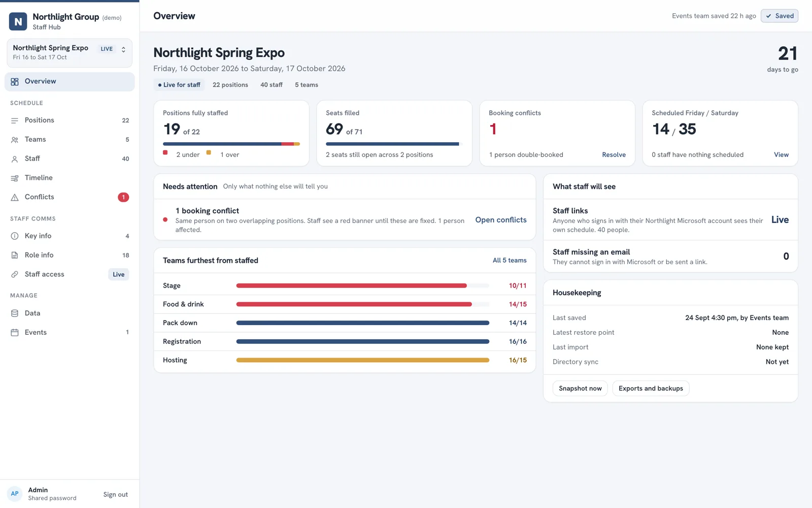
Task: Open the Teams menu item
Action: (x=70, y=140)
